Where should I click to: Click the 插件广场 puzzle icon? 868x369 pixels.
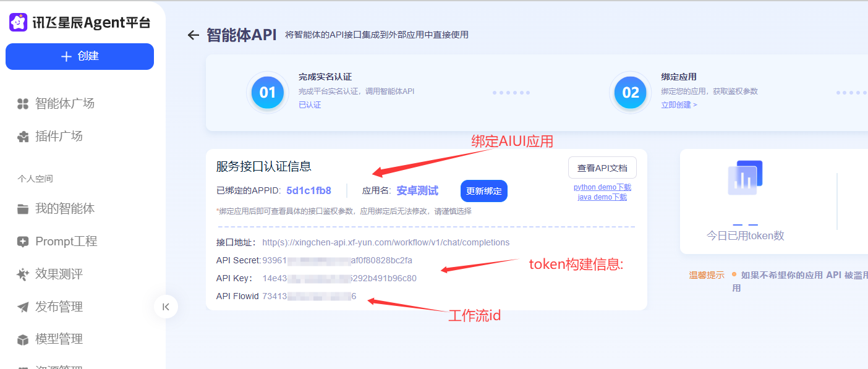(x=23, y=137)
